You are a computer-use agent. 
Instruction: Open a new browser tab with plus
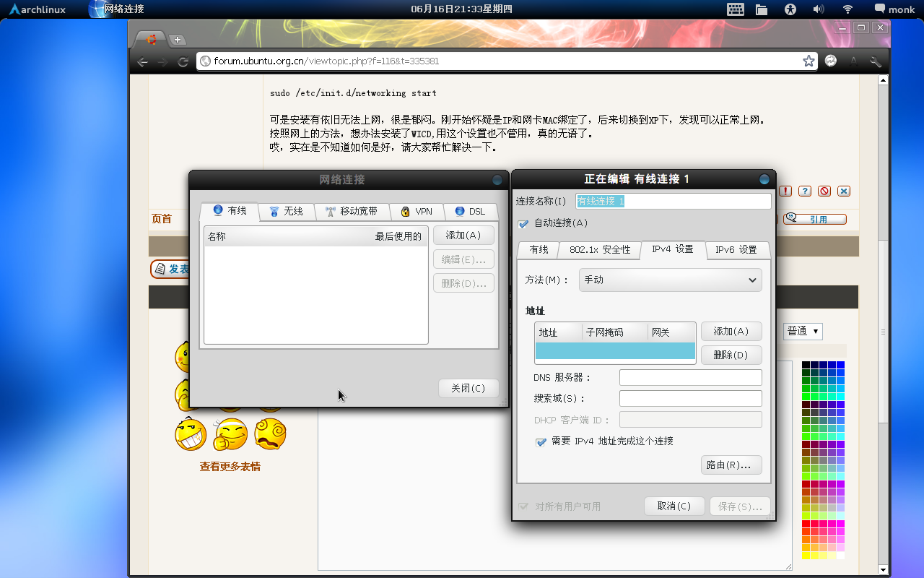[x=177, y=40]
